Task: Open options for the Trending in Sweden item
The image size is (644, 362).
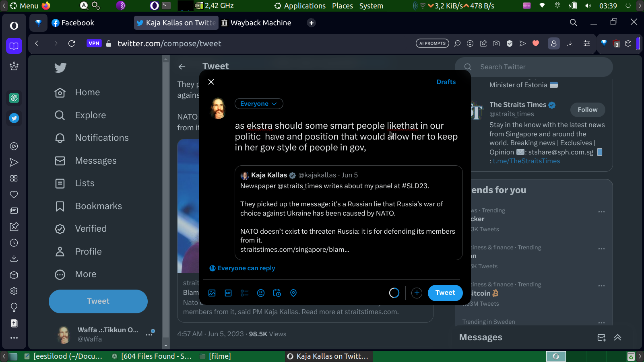Action: pyautogui.click(x=601, y=323)
